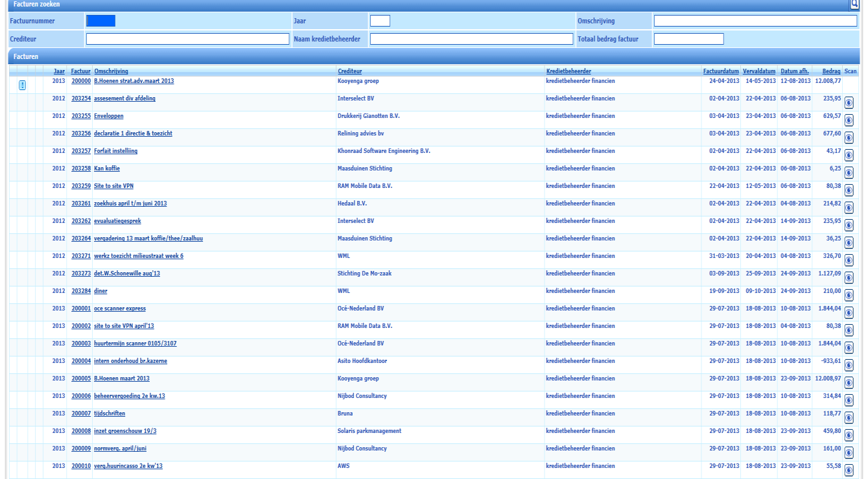The height and width of the screenshot is (479, 868).
Task: Sort by Vervaldatum column header
Action: pos(759,71)
